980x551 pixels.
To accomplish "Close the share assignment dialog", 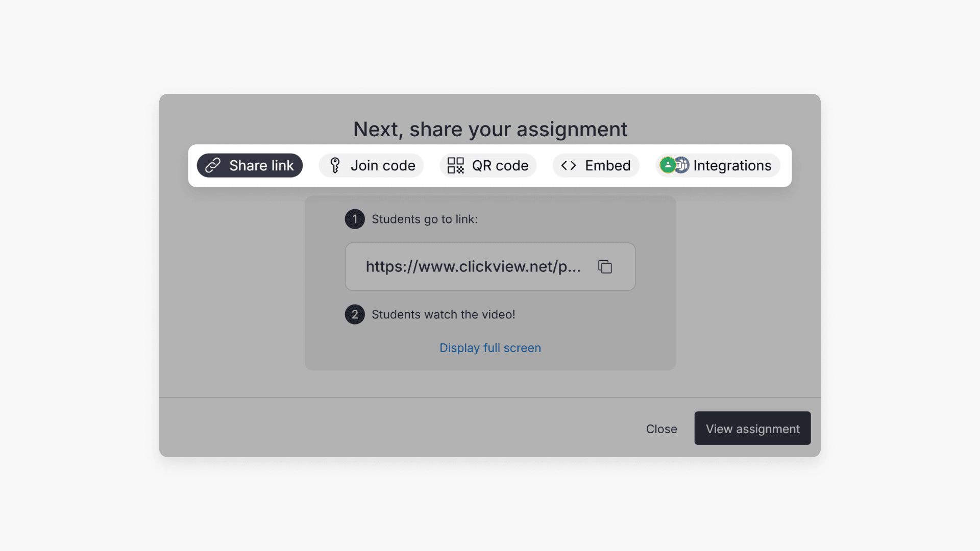I will [661, 429].
